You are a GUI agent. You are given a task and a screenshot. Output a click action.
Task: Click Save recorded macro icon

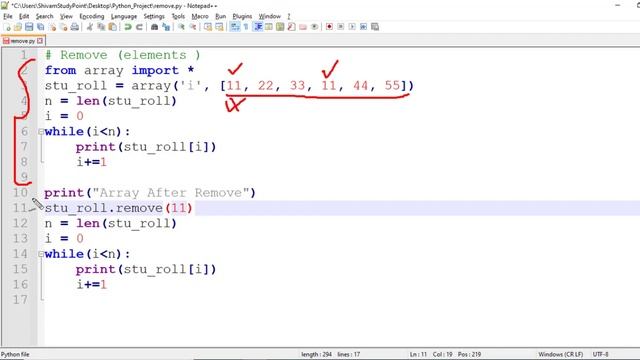pyautogui.click(x=375, y=27)
